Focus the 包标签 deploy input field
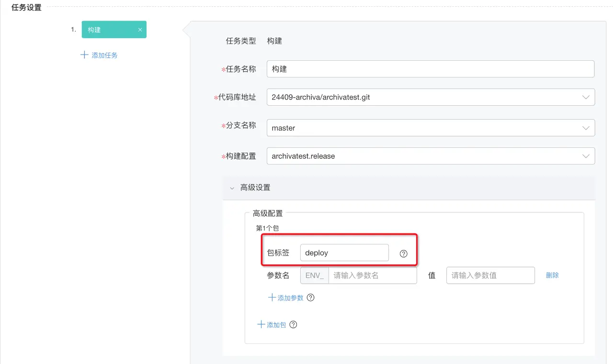 pos(344,253)
